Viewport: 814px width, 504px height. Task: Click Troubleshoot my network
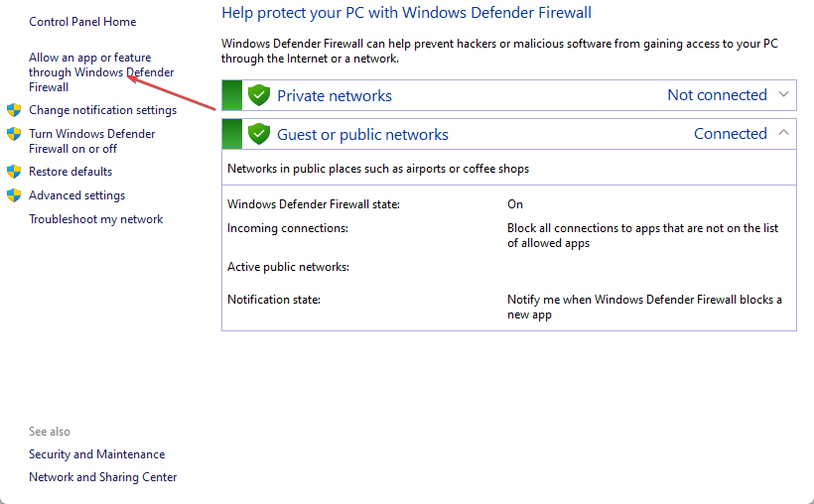coord(95,219)
